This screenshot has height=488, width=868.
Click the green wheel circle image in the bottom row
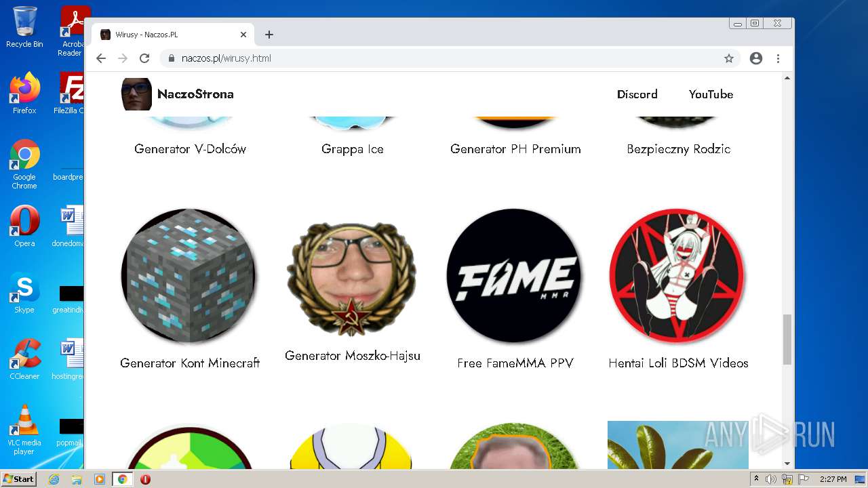[x=189, y=447]
